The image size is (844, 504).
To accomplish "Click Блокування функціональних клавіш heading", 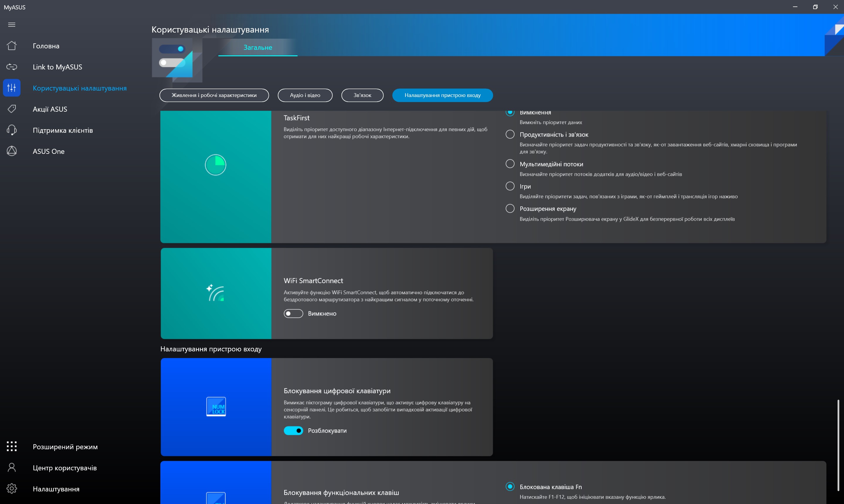I will pyautogui.click(x=341, y=493).
